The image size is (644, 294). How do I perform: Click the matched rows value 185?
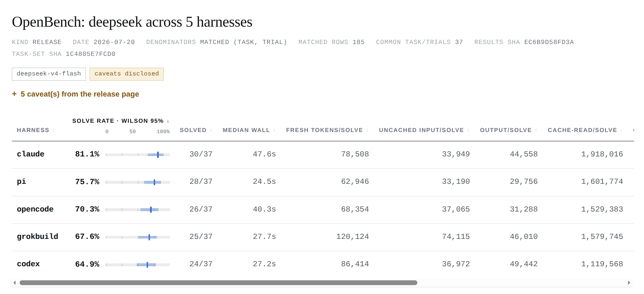(358, 42)
